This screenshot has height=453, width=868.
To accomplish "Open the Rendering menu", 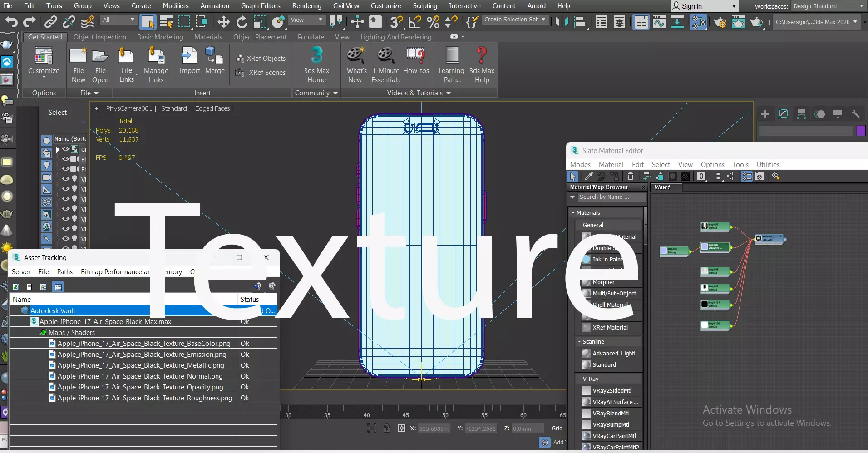I will coord(306,6).
